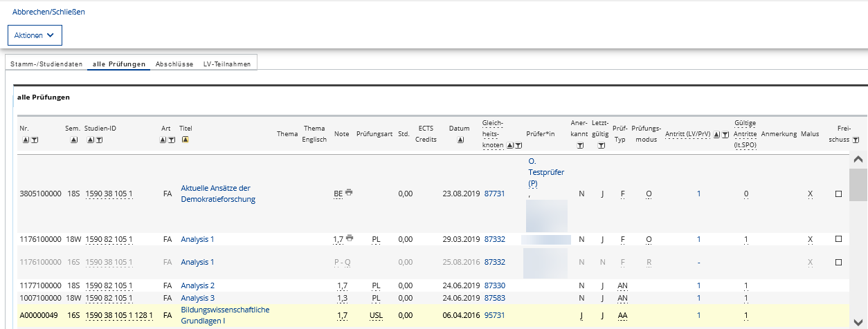Viewport: 868px width, 329px height.
Task: Click exam number A00000049
Action: [39, 315]
